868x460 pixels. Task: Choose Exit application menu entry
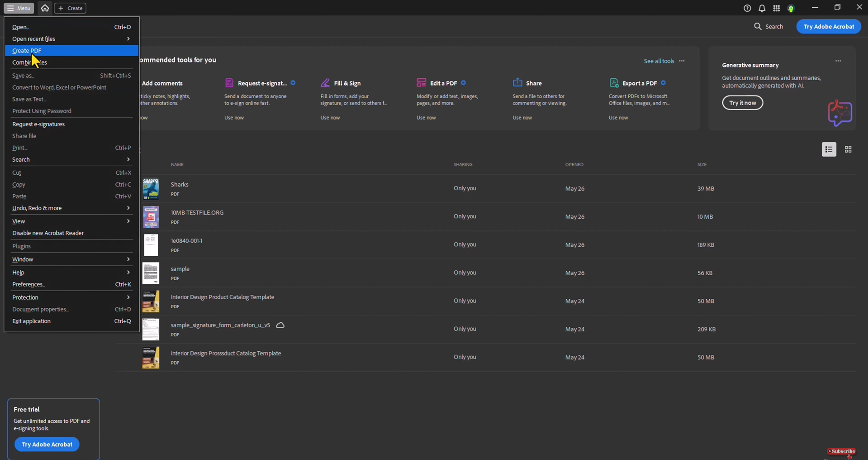[x=71, y=321]
